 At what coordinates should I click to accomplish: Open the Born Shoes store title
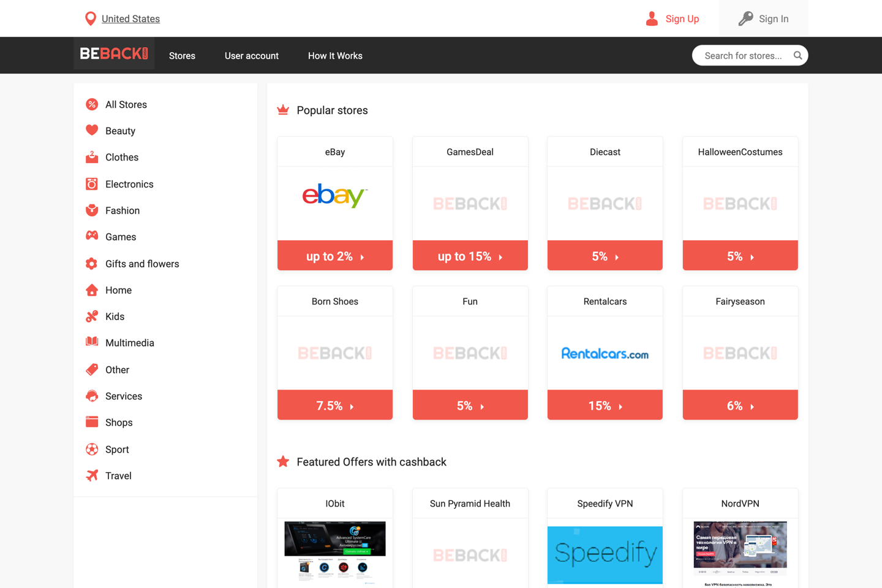coord(335,301)
